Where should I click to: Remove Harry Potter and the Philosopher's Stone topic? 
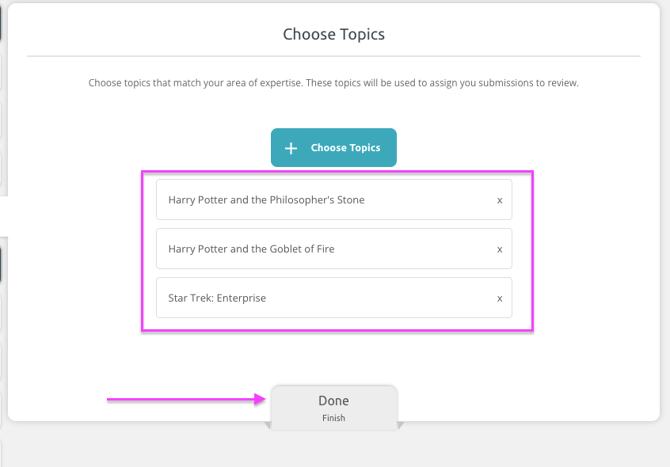pos(500,200)
